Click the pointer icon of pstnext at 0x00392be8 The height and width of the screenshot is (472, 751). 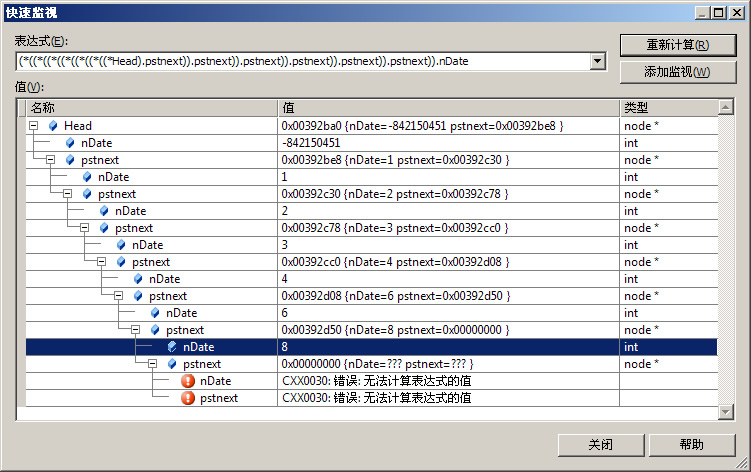(x=69, y=160)
